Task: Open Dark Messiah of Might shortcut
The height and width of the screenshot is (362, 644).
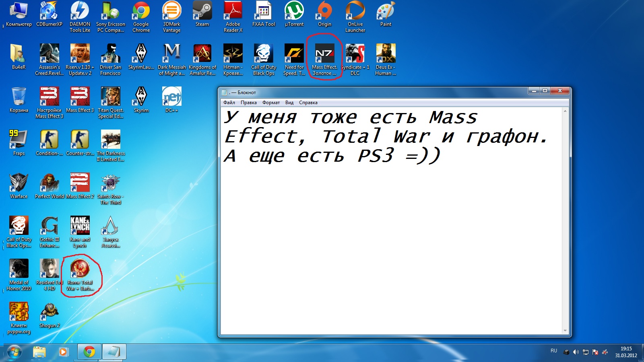Action: tap(171, 60)
